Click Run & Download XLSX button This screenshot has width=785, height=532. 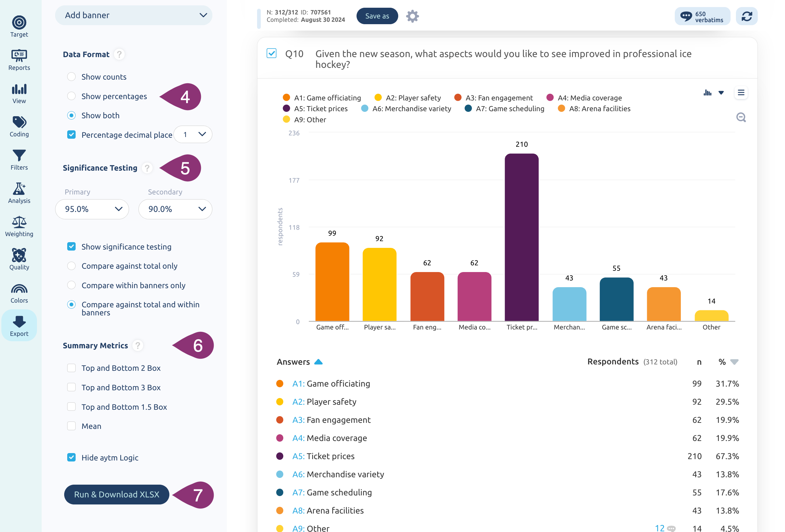click(x=117, y=494)
